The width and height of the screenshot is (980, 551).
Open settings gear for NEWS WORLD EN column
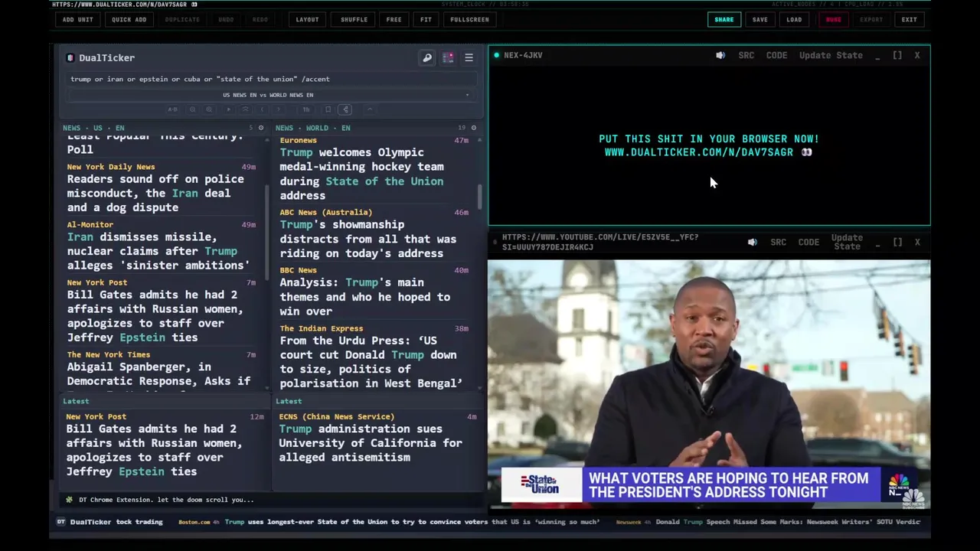(x=473, y=128)
